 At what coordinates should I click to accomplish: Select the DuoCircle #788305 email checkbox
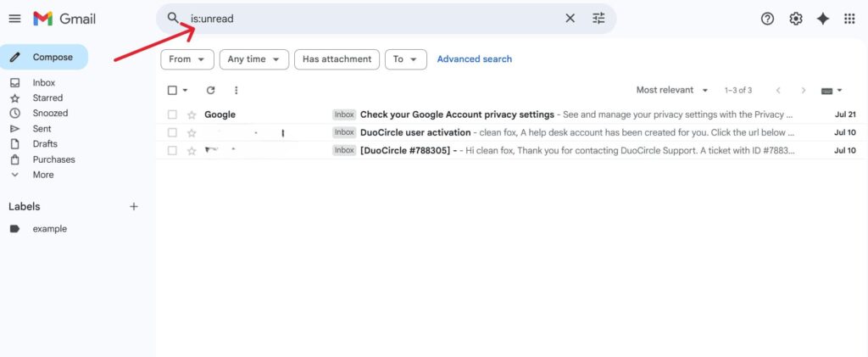pyautogui.click(x=172, y=151)
